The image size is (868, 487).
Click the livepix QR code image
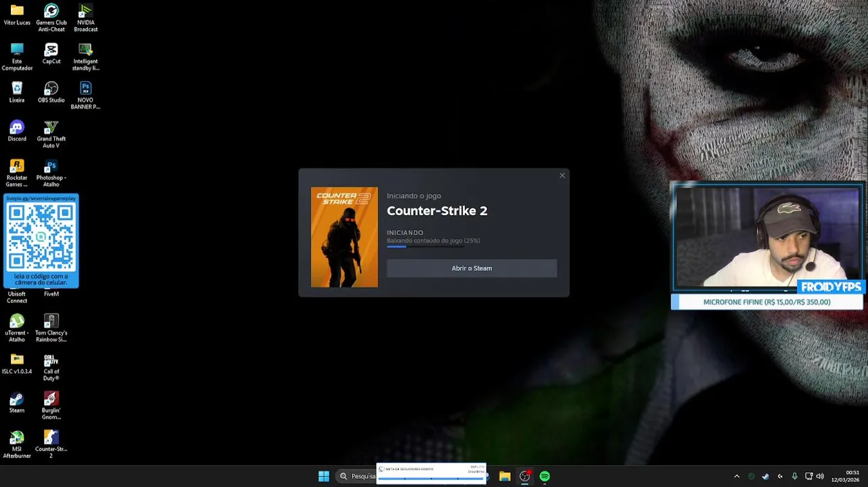[41, 236]
